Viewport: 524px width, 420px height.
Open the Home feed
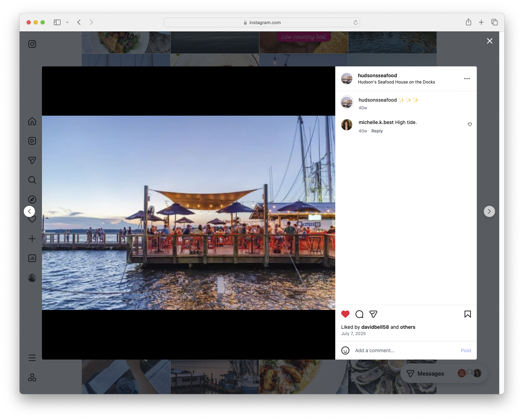(x=32, y=121)
